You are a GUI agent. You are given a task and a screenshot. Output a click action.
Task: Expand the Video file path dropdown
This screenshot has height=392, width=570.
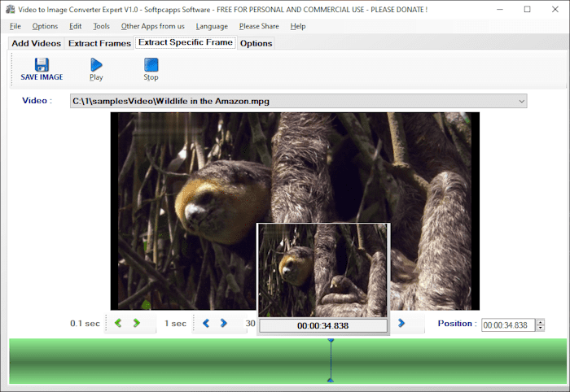click(521, 101)
